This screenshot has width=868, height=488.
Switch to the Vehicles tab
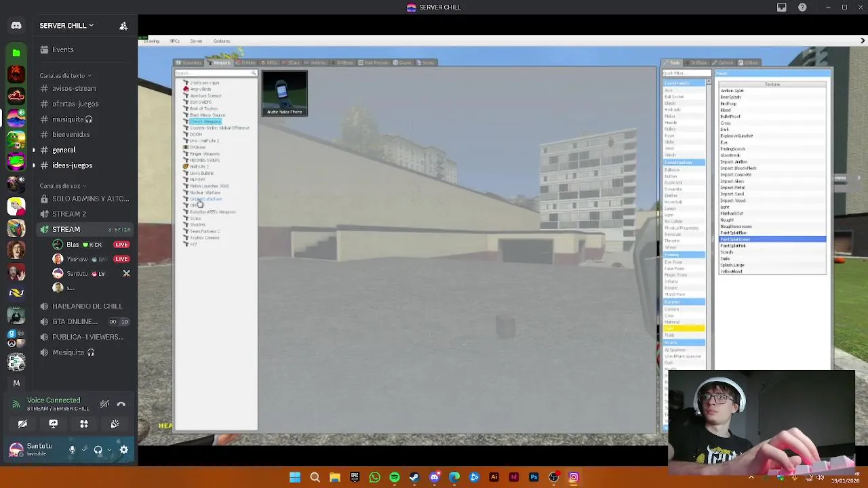coord(316,62)
